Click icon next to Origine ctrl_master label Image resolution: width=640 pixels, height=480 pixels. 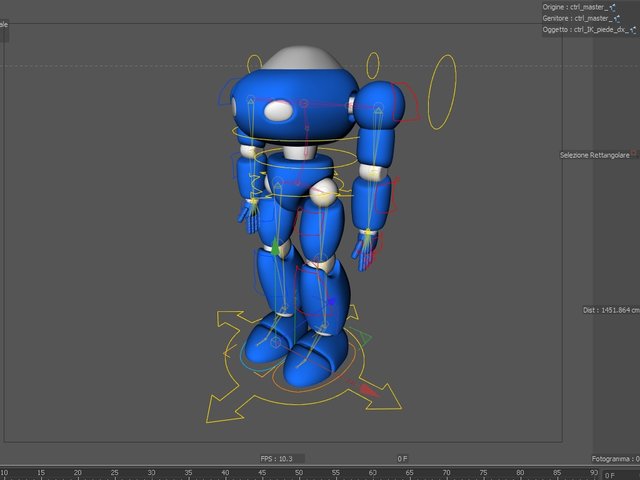[x=612, y=7]
